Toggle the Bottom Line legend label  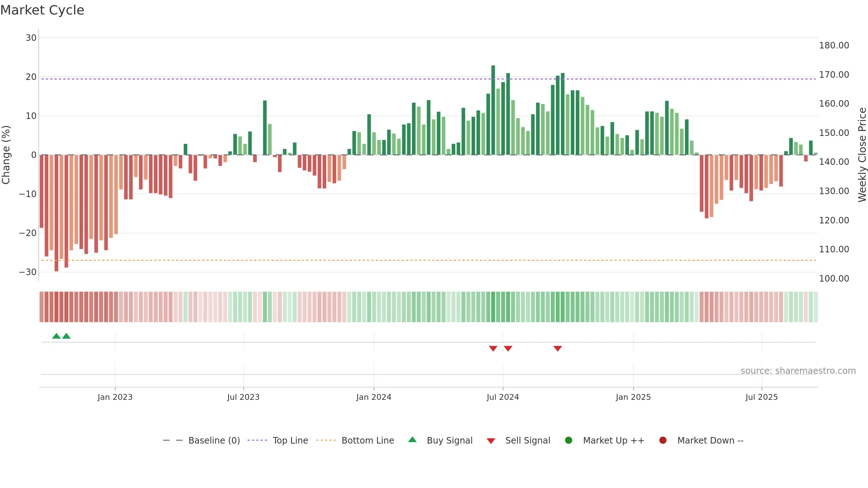coord(368,440)
